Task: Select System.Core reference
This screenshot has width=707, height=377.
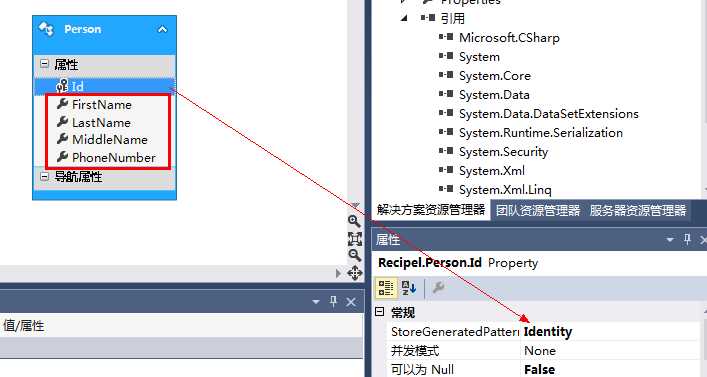Action: pyautogui.click(x=495, y=76)
